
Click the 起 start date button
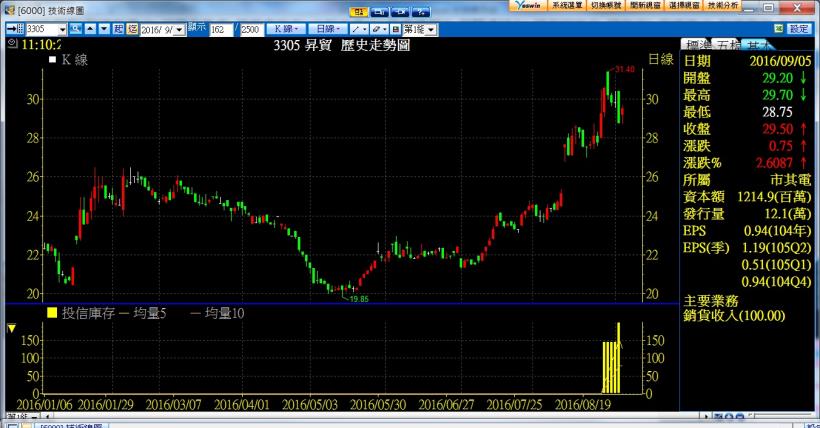pyautogui.click(x=119, y=30)
